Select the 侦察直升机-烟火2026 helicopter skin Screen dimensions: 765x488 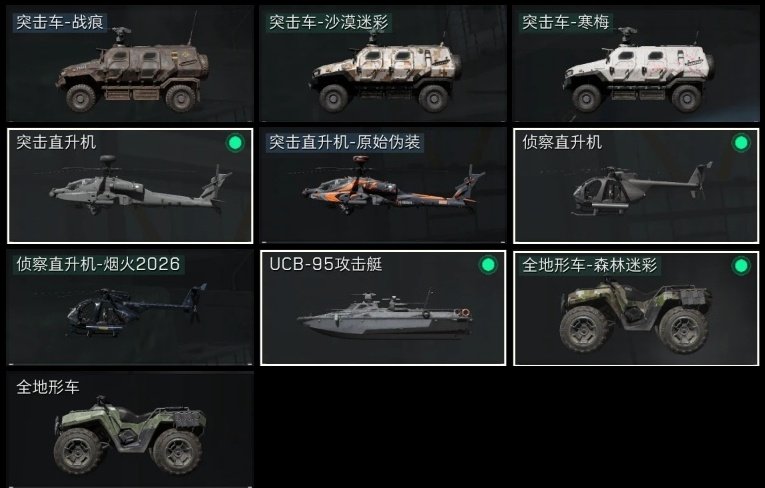point(130,308)
